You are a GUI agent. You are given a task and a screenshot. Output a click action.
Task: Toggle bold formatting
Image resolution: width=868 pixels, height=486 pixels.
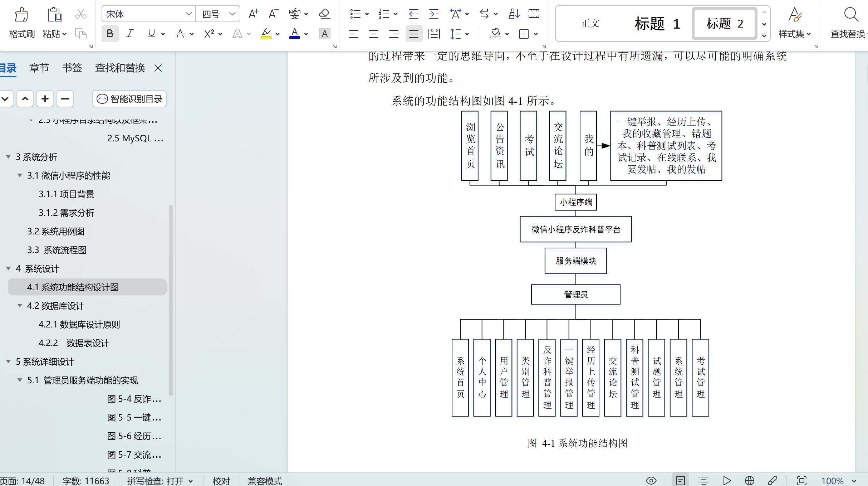tap(110, 34)
